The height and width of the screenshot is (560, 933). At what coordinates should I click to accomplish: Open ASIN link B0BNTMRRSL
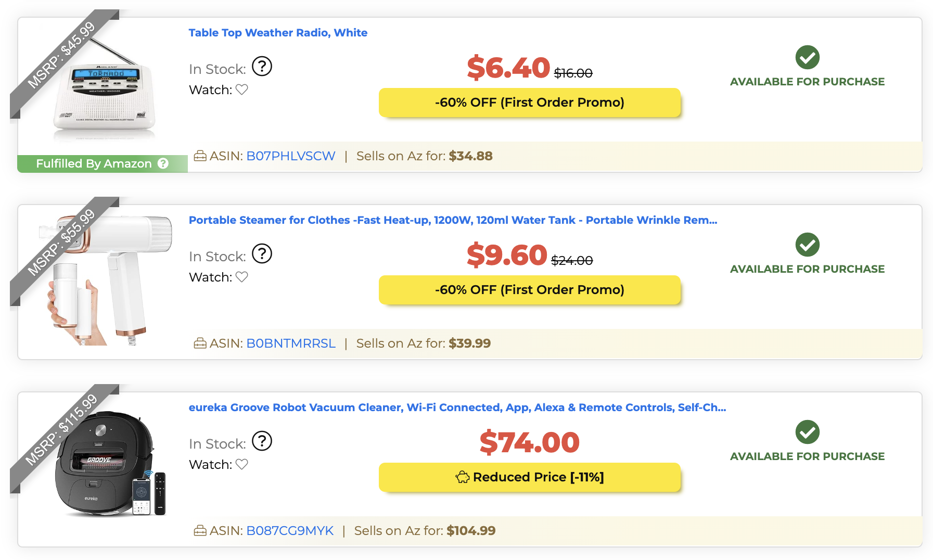[291, 343]
